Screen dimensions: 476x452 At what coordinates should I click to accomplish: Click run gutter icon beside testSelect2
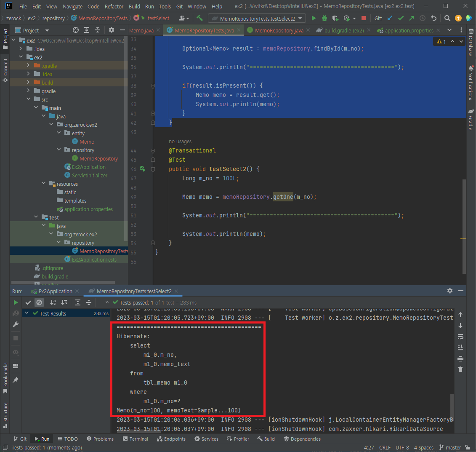142,169
